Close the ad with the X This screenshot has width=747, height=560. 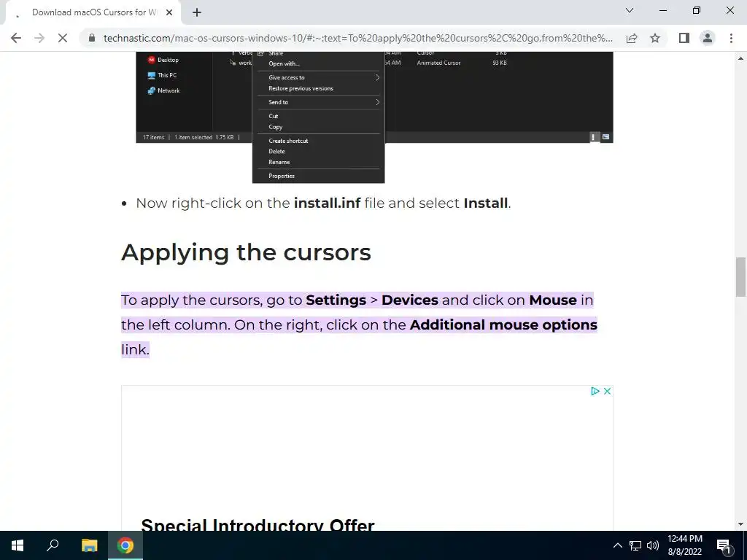pos(607,391)
